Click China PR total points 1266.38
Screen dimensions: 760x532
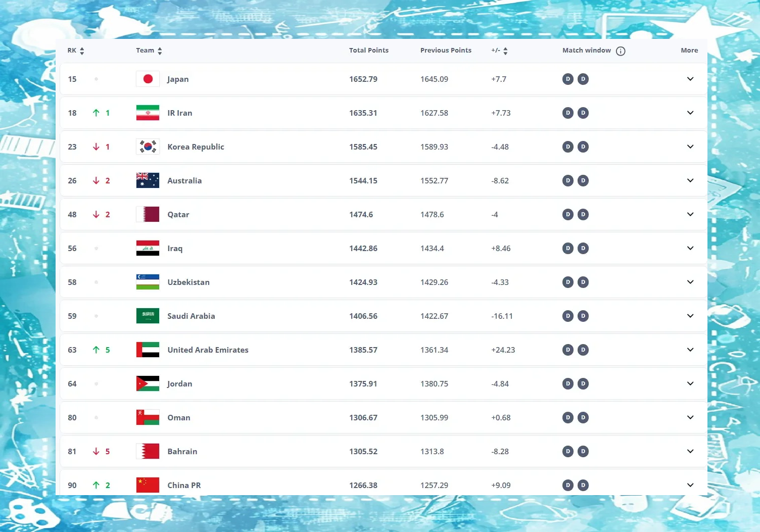[363, 486]
